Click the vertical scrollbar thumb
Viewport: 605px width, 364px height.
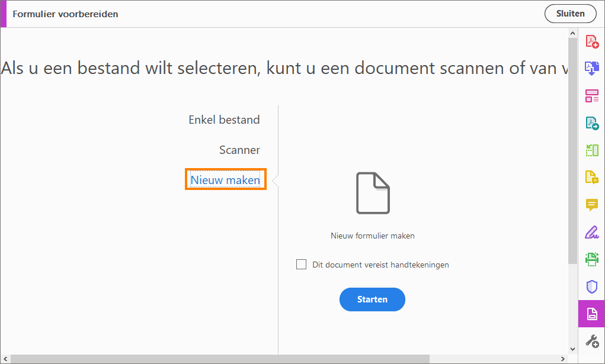pos(572,148)
